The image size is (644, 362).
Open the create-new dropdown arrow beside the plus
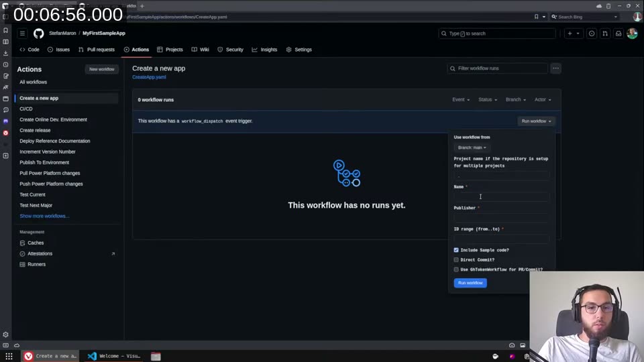coord(578,34)
